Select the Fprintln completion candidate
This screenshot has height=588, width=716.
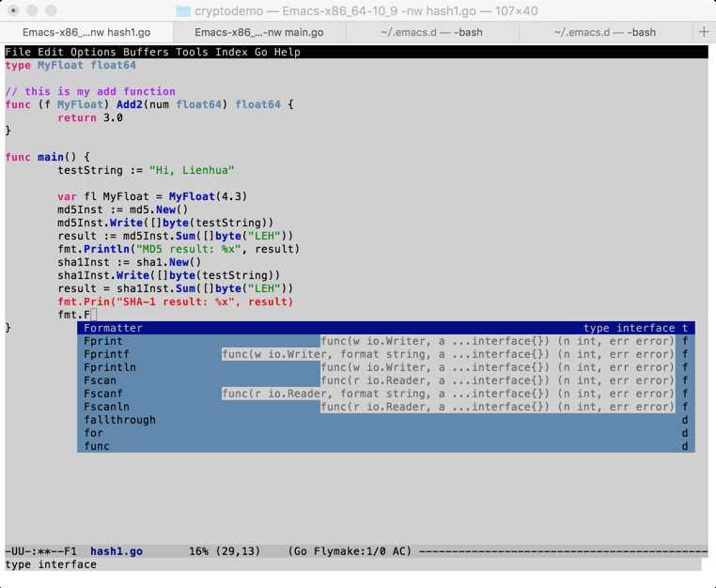click(386, 367)
